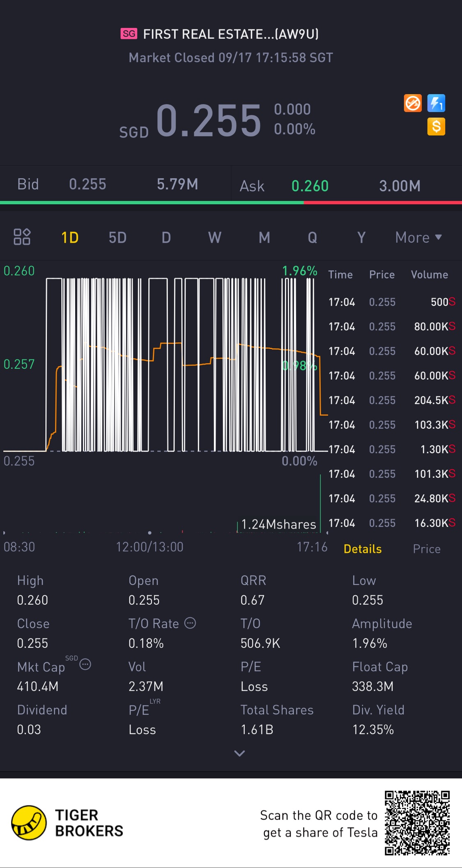Viewport: 462px width, 868px height.
Task: Select the Y yearly chart tab
Action: 361,237
